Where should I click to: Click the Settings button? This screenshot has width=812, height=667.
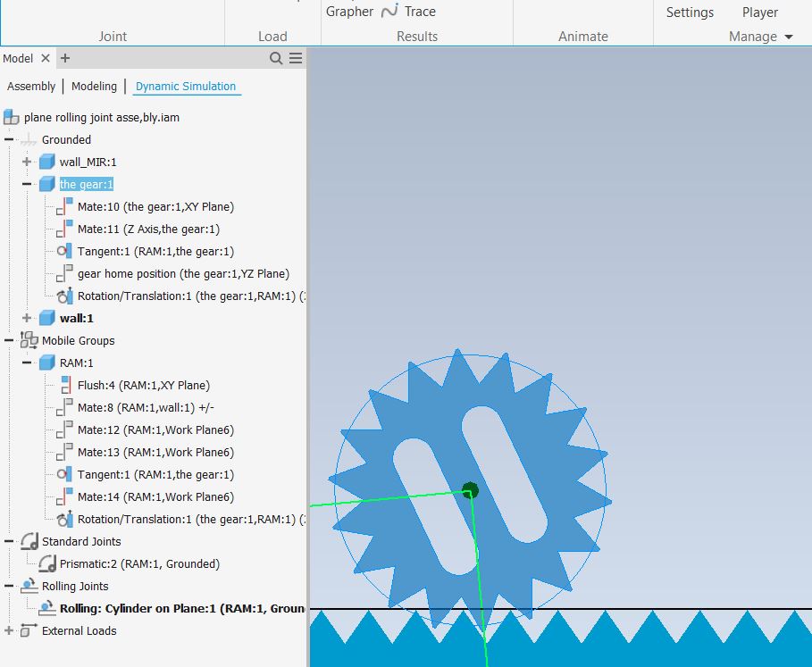coord(690,12)
